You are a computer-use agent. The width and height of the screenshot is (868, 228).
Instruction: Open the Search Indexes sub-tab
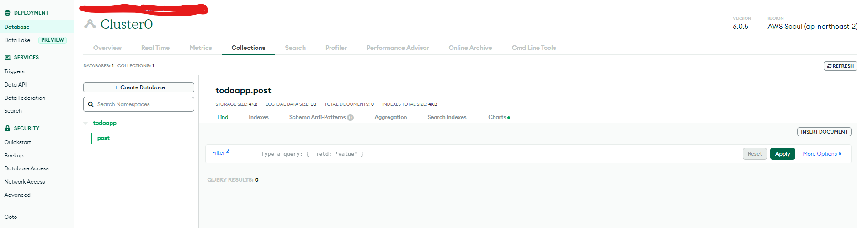[447, 117]
